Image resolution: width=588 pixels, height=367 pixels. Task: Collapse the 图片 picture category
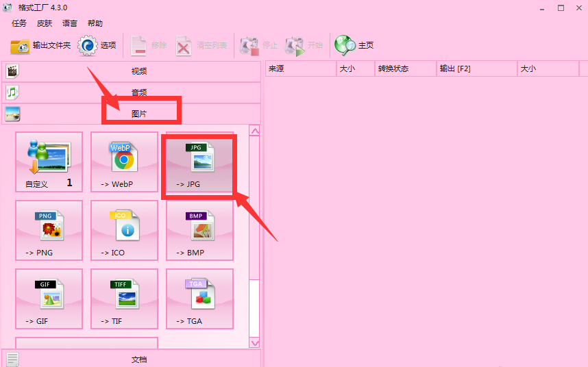[x=132, y=114]
